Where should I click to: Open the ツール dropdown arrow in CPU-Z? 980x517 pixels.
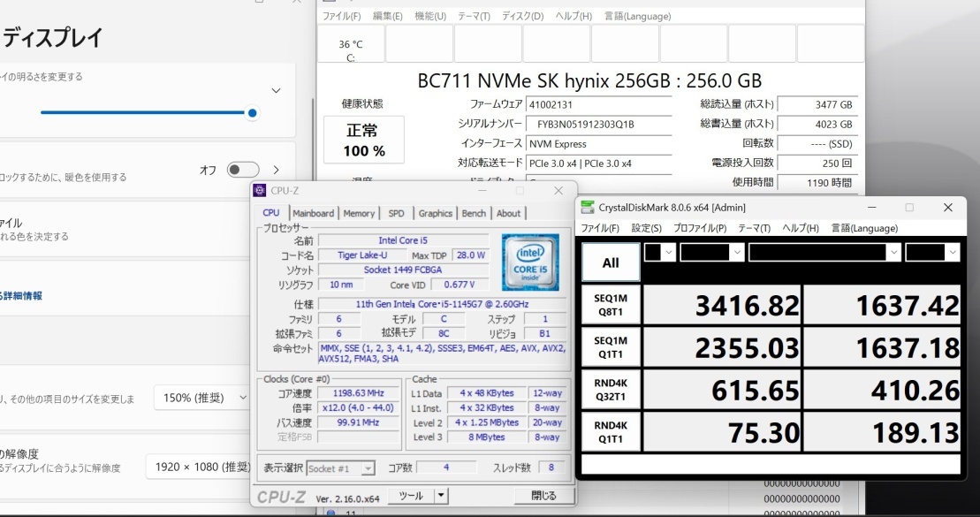(x=441, y=496)
